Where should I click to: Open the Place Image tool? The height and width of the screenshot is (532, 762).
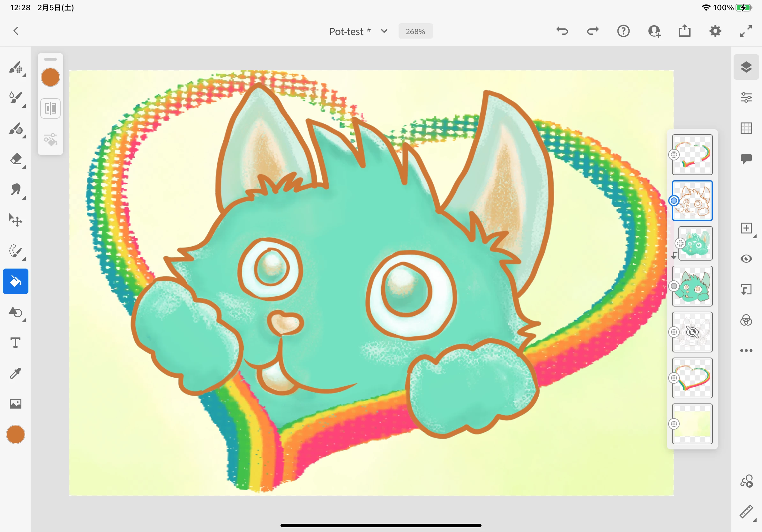pos(15,404)
